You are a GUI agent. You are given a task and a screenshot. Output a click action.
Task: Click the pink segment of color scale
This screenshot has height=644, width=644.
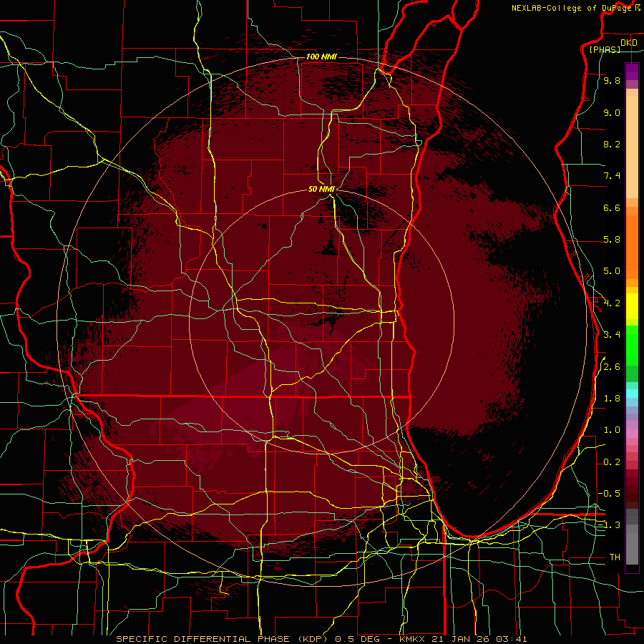[632, 434]
